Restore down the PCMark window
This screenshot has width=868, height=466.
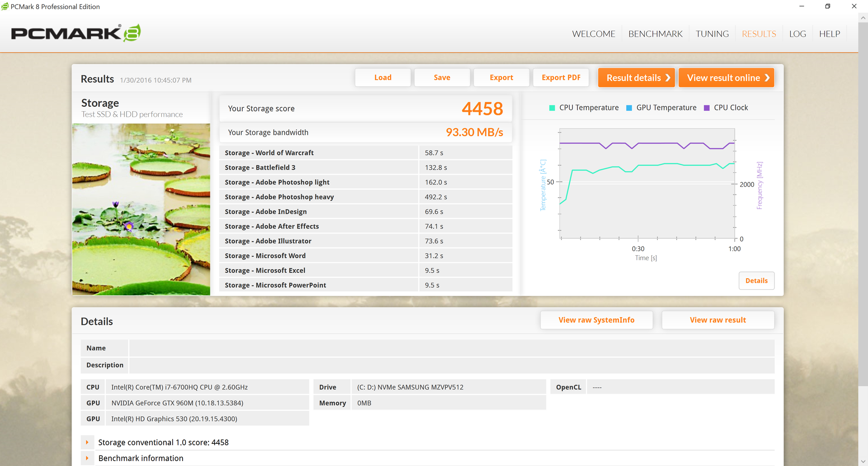pos(828,6)
